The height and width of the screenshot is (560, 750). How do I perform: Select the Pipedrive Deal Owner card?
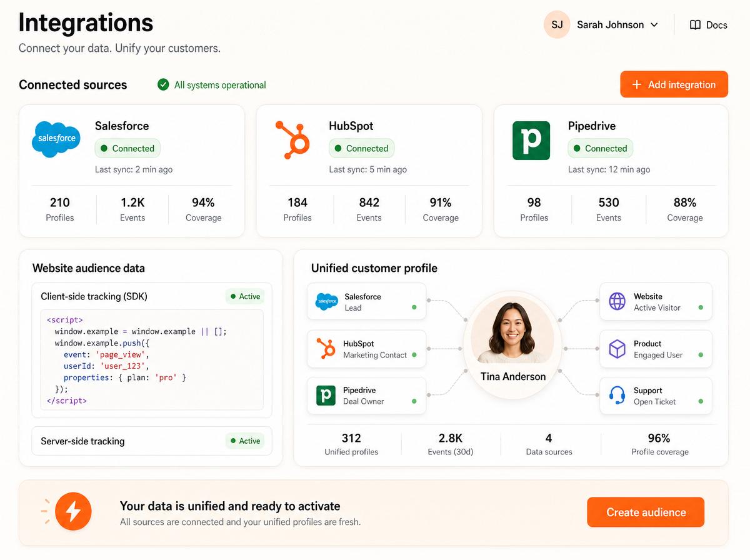tap(366, 396)
